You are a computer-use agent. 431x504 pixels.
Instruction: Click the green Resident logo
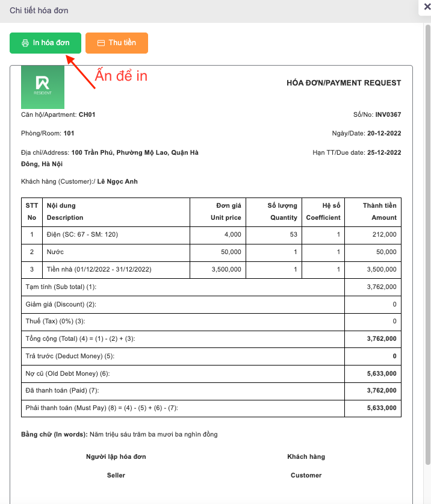point(43,87)
